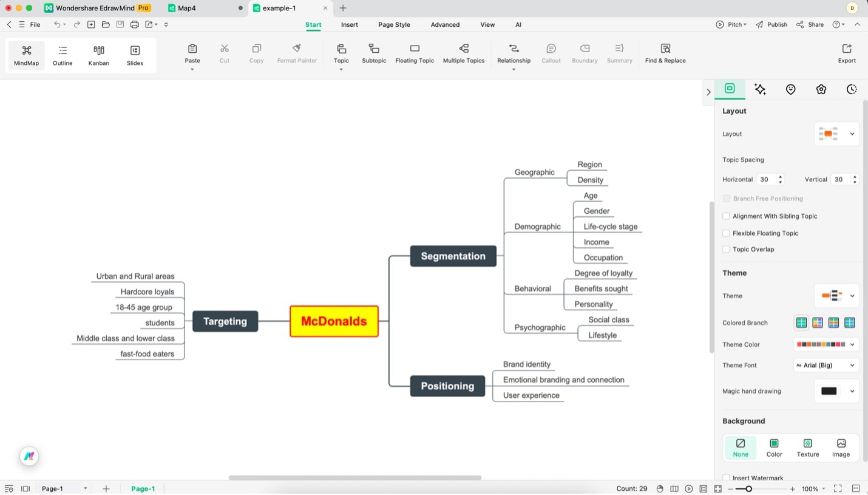Click the redo arrow
868x495 pixels.
[77, 24]
